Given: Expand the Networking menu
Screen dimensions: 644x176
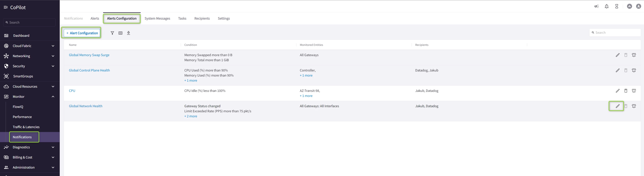Looking at the screenshot, I should point(30,56).
